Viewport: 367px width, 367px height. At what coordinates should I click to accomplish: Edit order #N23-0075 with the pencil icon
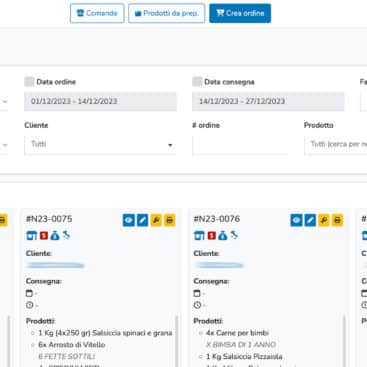(142, 220)
